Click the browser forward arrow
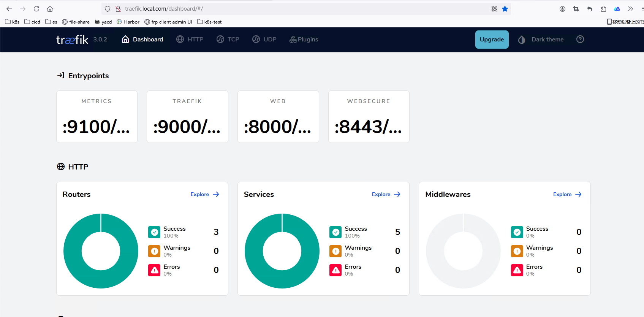644x317 pixels. pos(23,9)
